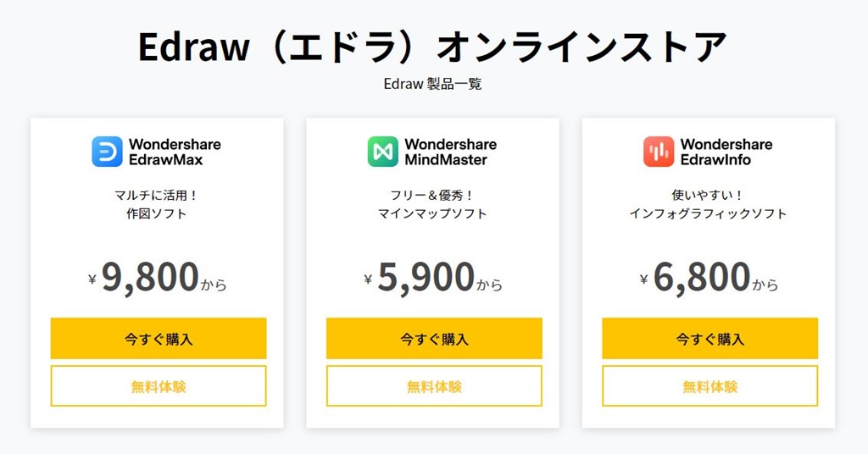Click the 作図ソフト description text
Screen dimensions: 868x454
pyautogui.click(x=157, y=213)
